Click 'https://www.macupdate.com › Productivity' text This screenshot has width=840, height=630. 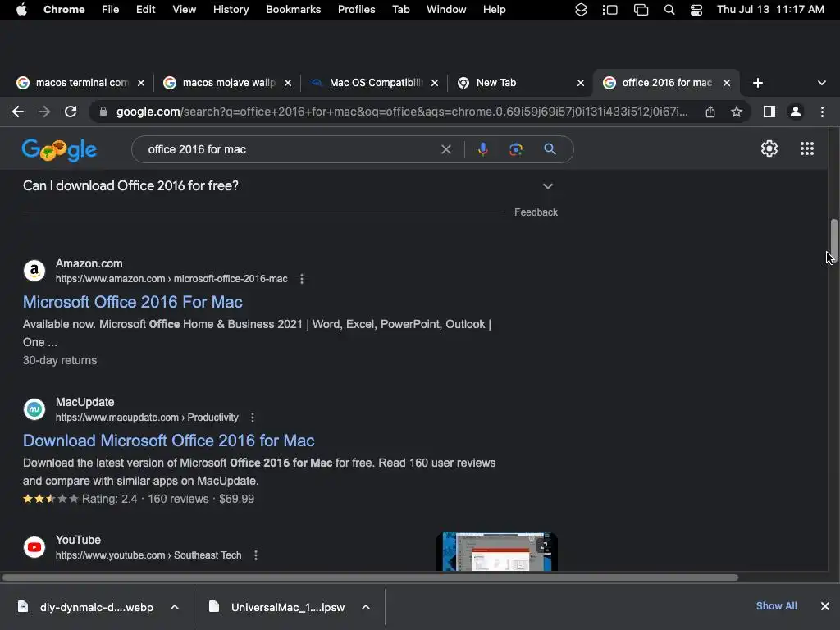[147, 418]
